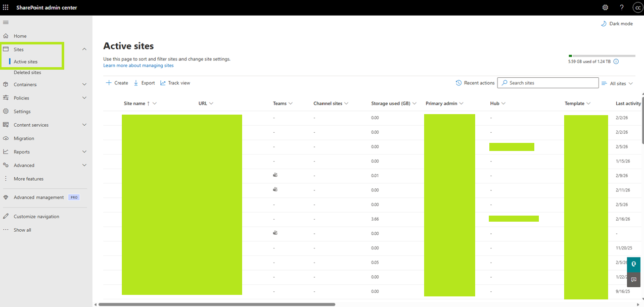Screen dimensions: 644x307
Task: Click the Dark mode moon icon
Action: [604, 24]
